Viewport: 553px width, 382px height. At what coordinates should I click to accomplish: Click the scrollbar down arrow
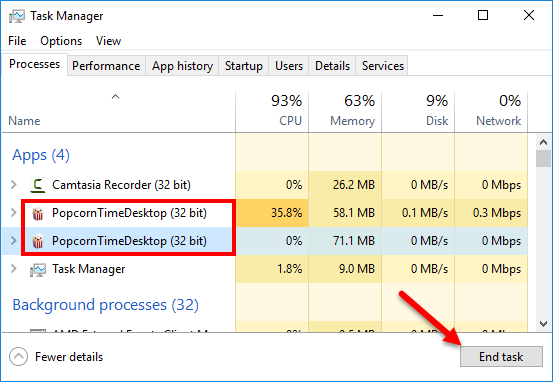pyautogui.click(x=543, y=323)
